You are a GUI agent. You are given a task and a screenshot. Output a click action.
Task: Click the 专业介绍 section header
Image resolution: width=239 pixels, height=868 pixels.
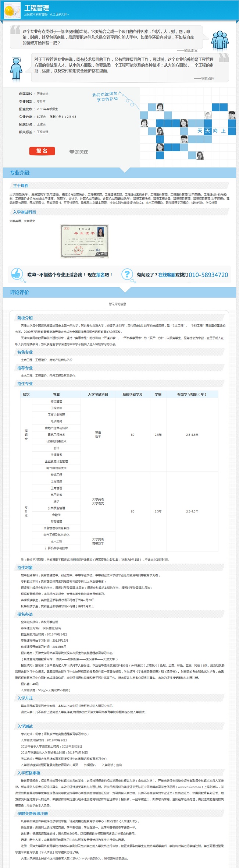20,173
